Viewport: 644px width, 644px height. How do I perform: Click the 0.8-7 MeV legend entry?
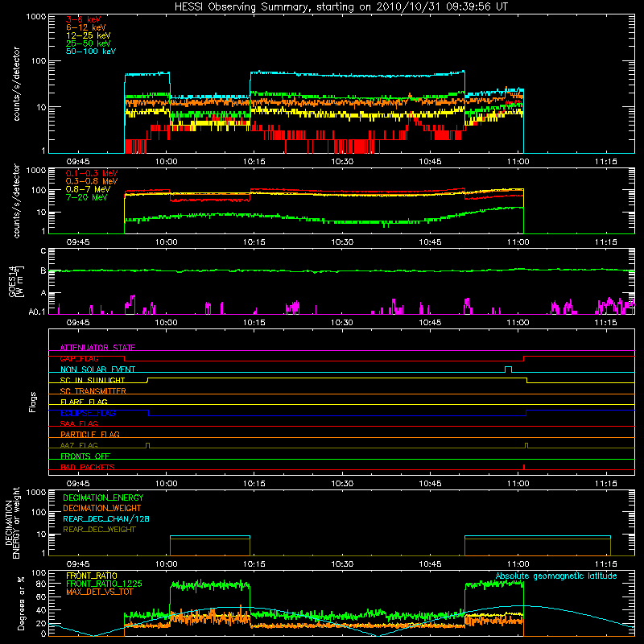[x=88, y=189]
